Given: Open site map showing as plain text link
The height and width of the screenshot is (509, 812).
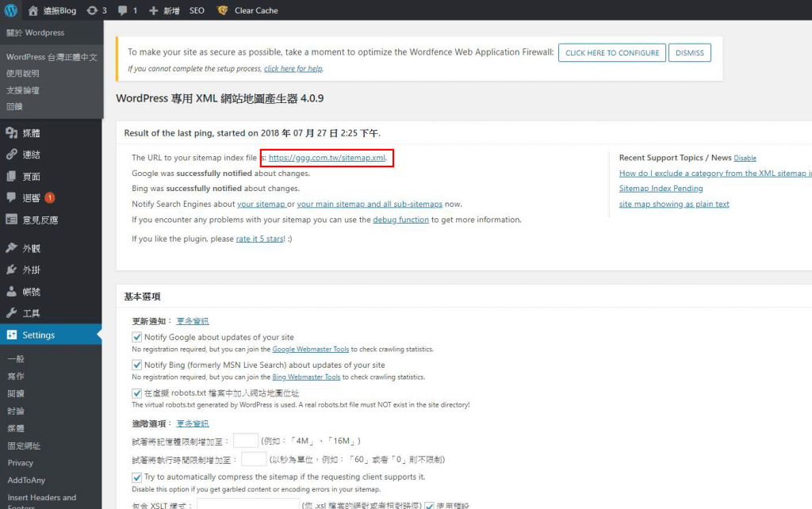Looking at the screenshot, I should [674, 204].
